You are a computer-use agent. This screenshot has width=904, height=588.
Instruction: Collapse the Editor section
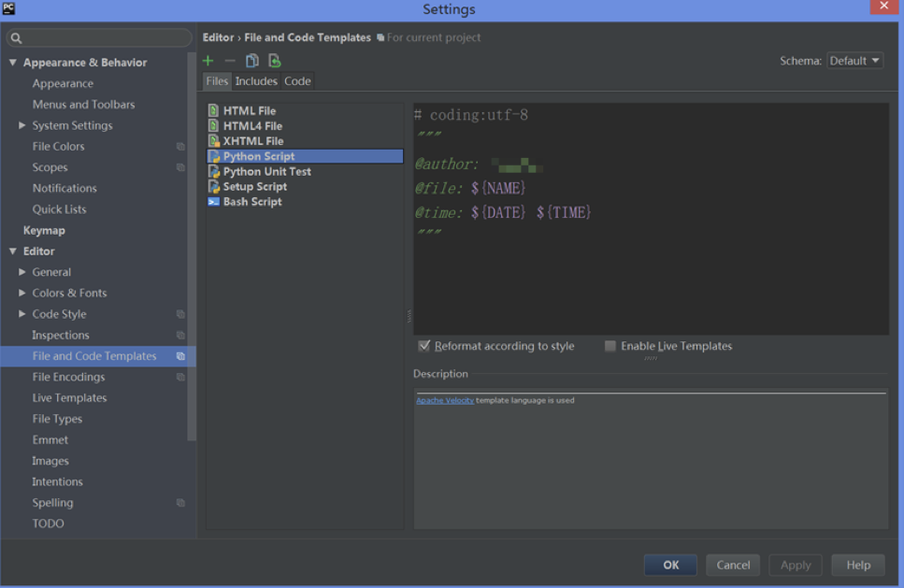pos(13,251)
